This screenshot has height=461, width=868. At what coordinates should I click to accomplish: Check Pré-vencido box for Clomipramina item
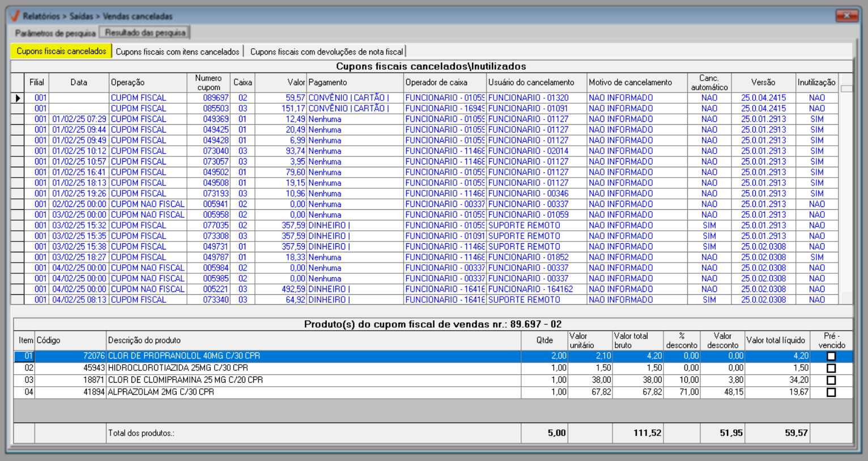[831, 380]
